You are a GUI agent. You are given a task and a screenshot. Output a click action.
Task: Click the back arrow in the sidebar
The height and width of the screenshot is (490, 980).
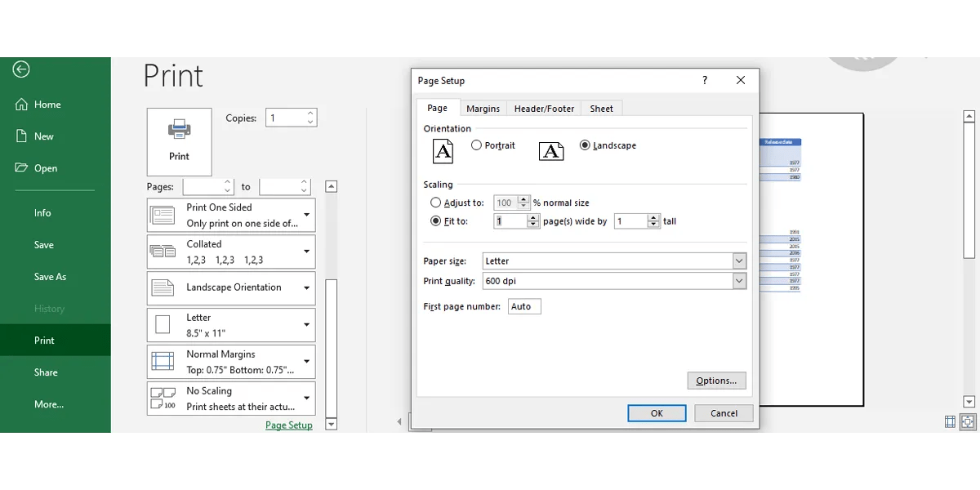[20, 69]
